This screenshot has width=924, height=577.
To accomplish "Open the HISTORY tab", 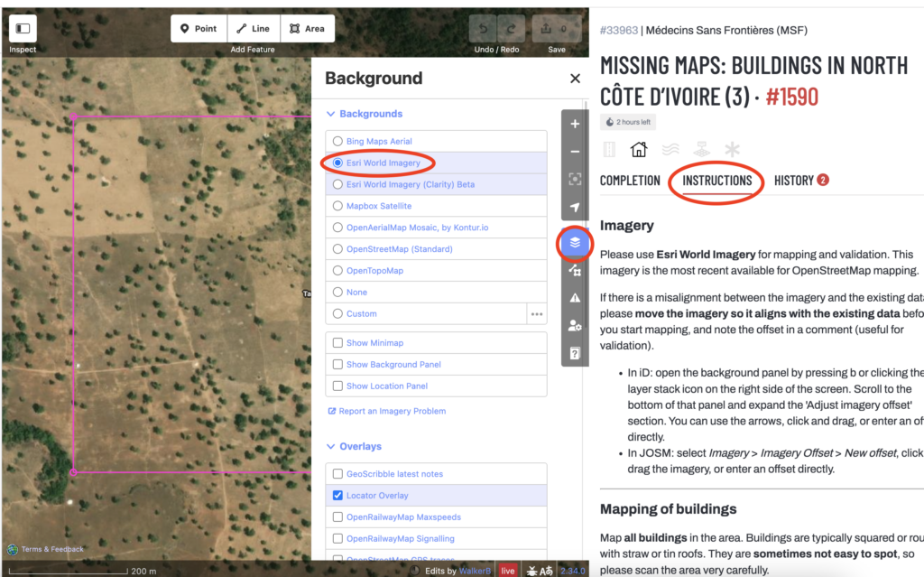I will click(x=791, y=181).
